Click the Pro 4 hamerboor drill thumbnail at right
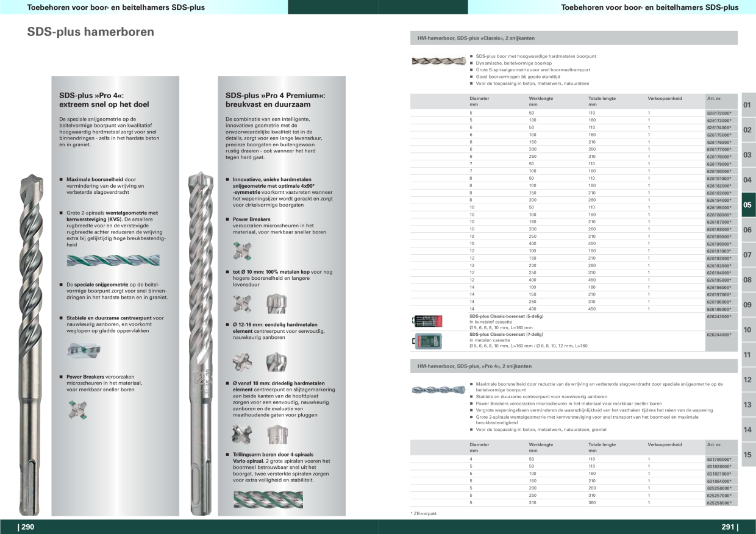This screenshot has height=534, width=756. tap(438, 390)
